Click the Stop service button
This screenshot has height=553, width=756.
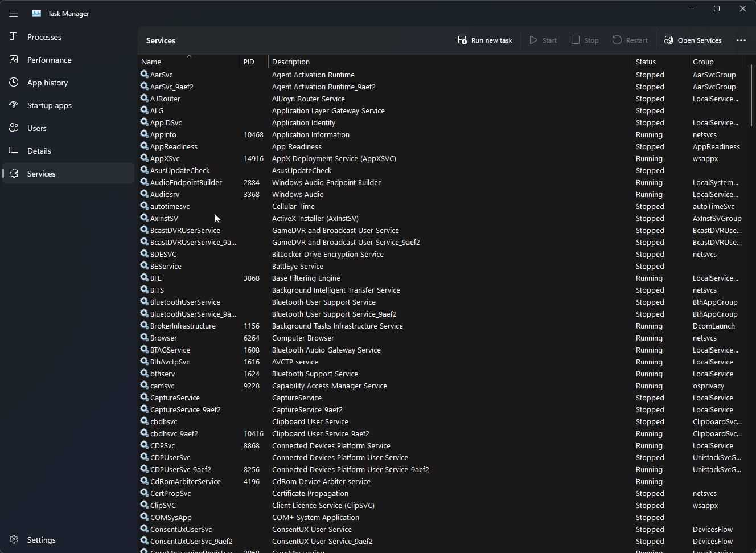tap(585, 40)
